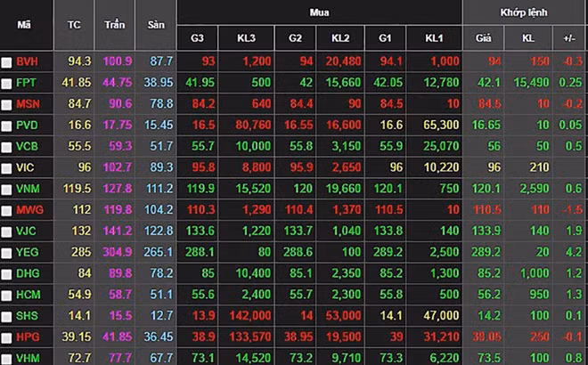Tick the checkbox next to BVH

[7, 62]
